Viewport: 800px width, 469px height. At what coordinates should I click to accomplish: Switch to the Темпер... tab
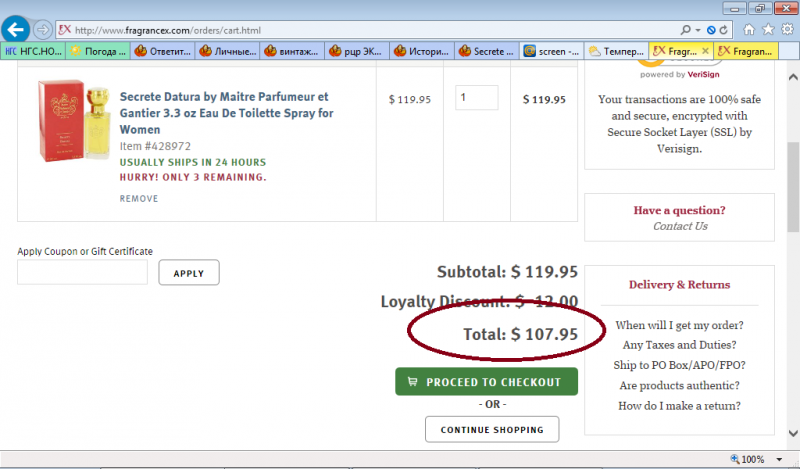click(x=616, y=51)
